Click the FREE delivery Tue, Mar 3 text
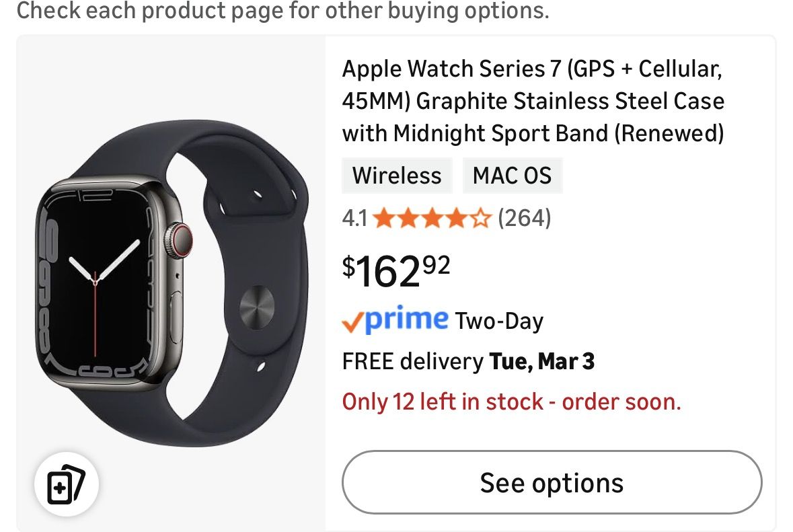The width and height of the screenshot is (793, 532). point(468,362)
